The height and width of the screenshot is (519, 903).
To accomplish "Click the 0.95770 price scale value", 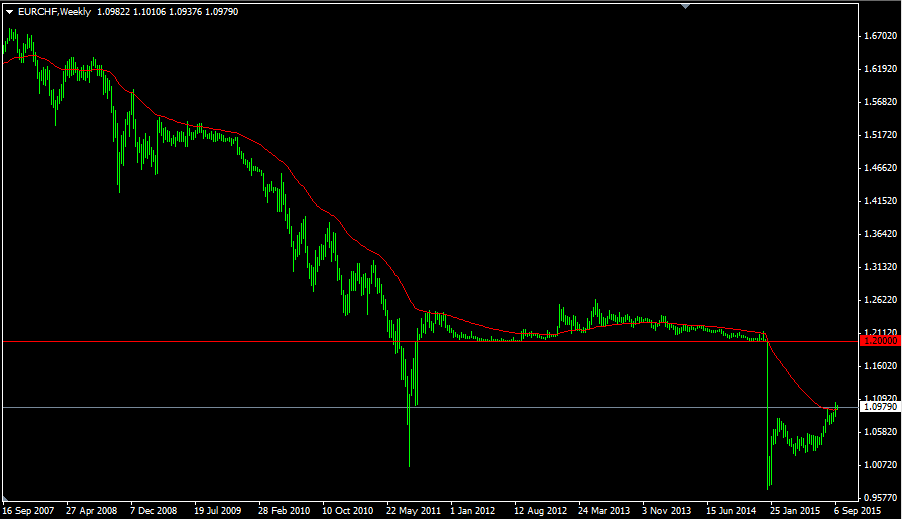I will coord(881,498).
